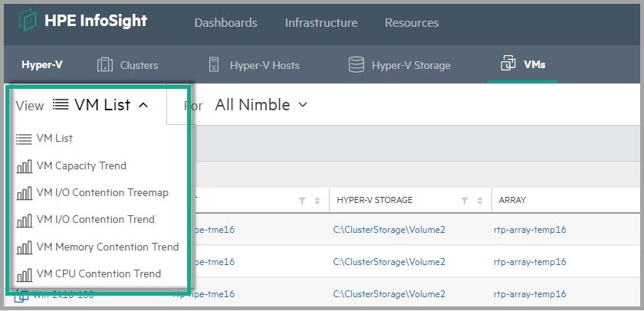Open second row hpe-tme16 host link
The width and height of the screenshot is (644, 311).
(x=214, y=262)
